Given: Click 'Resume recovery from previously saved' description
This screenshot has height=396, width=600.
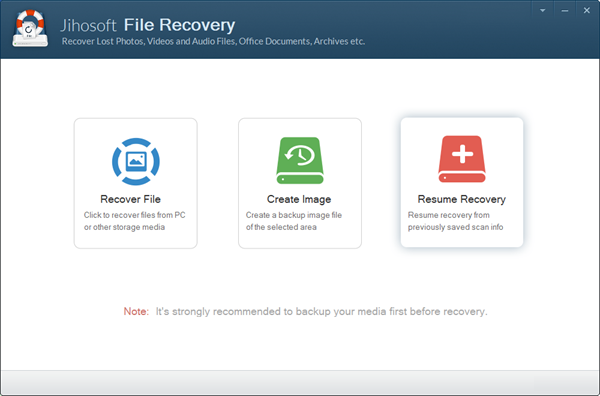Looking at the screenshot, I should 455,221.
